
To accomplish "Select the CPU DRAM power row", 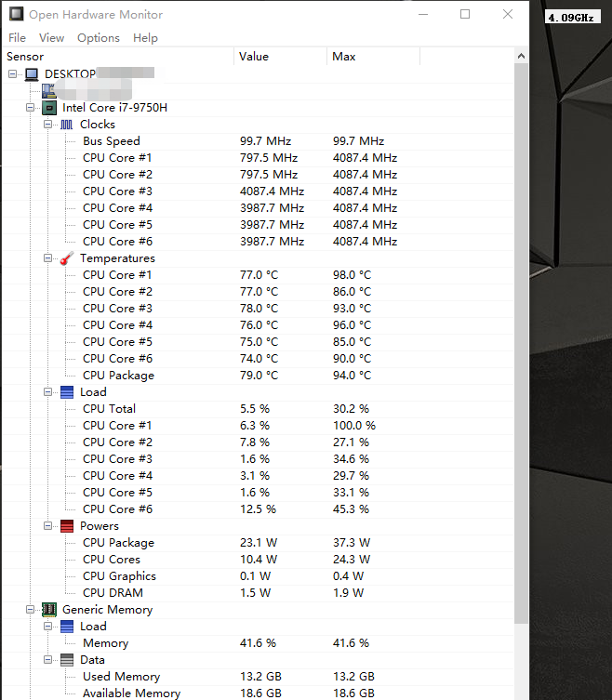I will click(x=259, y=593).
